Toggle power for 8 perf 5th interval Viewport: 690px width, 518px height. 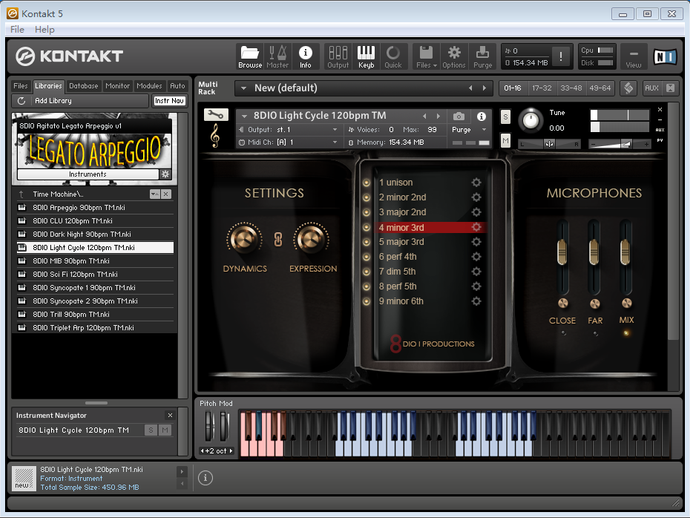(366, 287)
